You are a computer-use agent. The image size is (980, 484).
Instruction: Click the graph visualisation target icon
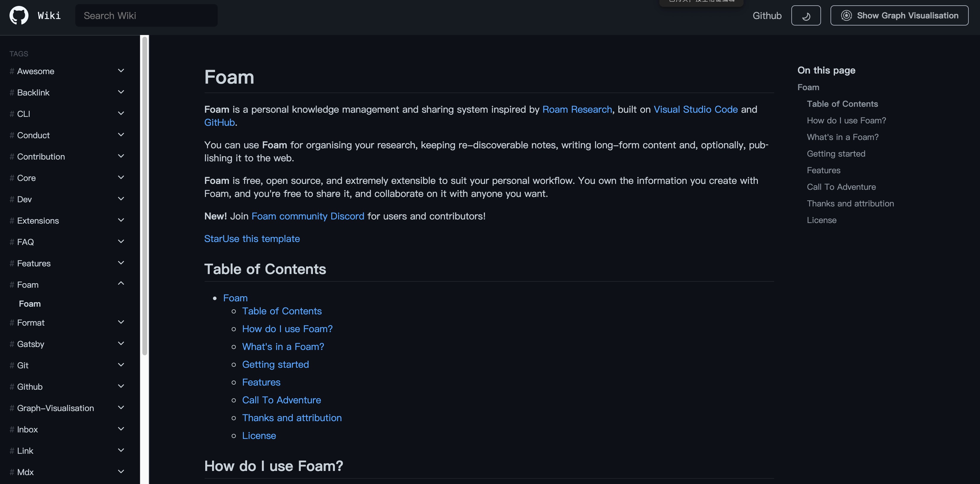click(846, 16)
